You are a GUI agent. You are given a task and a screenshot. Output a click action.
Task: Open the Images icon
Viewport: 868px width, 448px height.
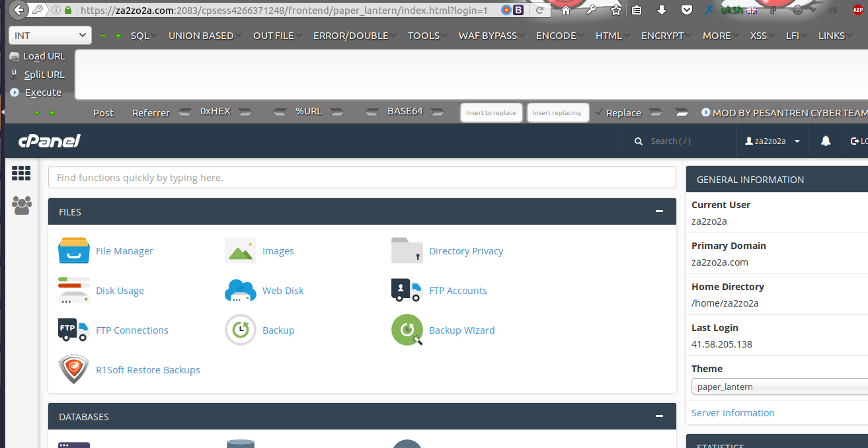(x=241, y=250)
